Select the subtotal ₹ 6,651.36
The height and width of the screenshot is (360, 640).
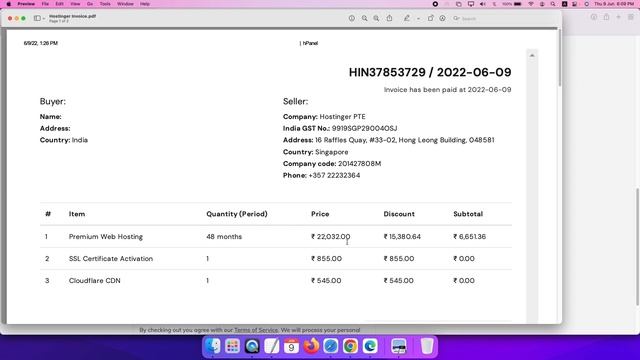click(x=469, y=237)
